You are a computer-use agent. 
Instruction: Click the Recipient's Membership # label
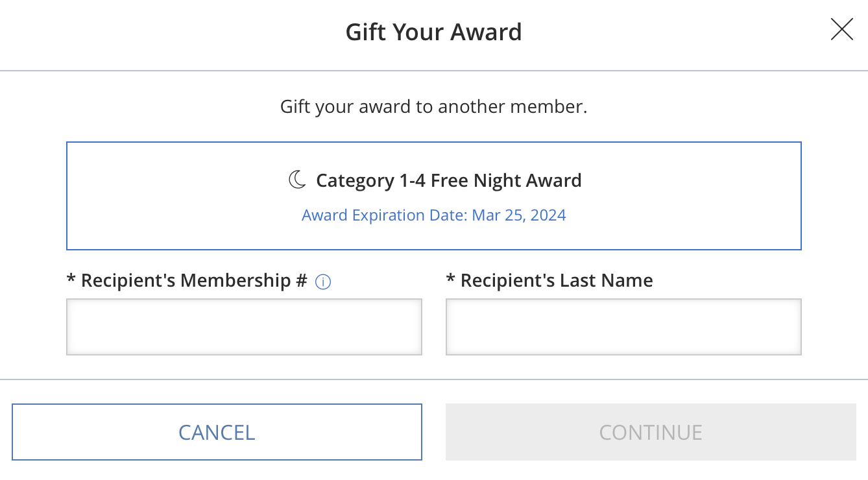[187, 280]
